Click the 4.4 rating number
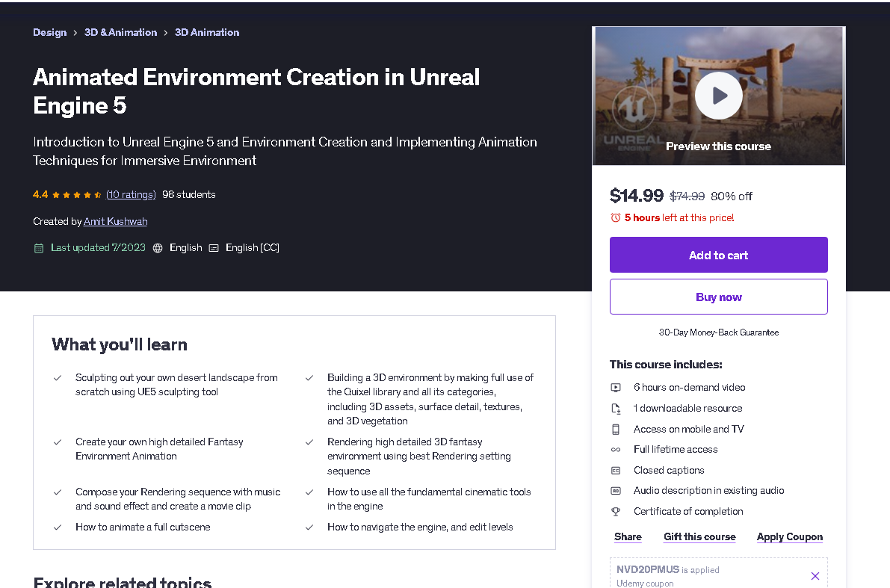The width and height of the screenshot is (890, 588). [40, 195]
